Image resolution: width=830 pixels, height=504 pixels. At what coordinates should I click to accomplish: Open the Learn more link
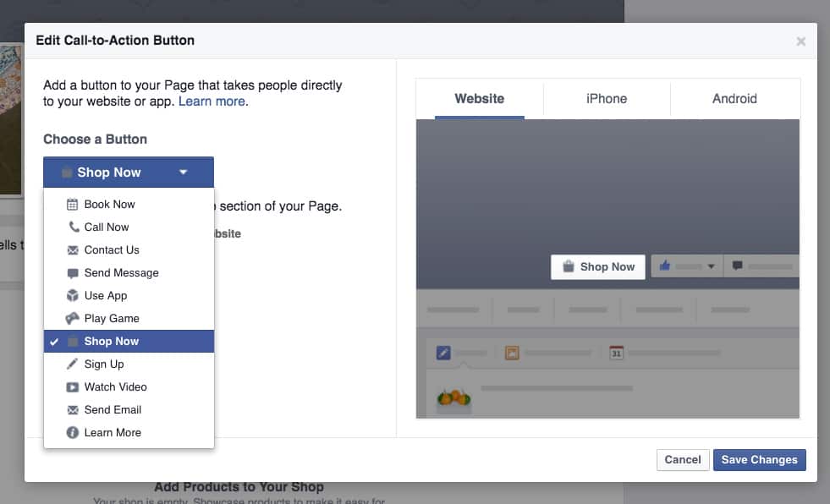pyautogui.click(x=212, y=101)
